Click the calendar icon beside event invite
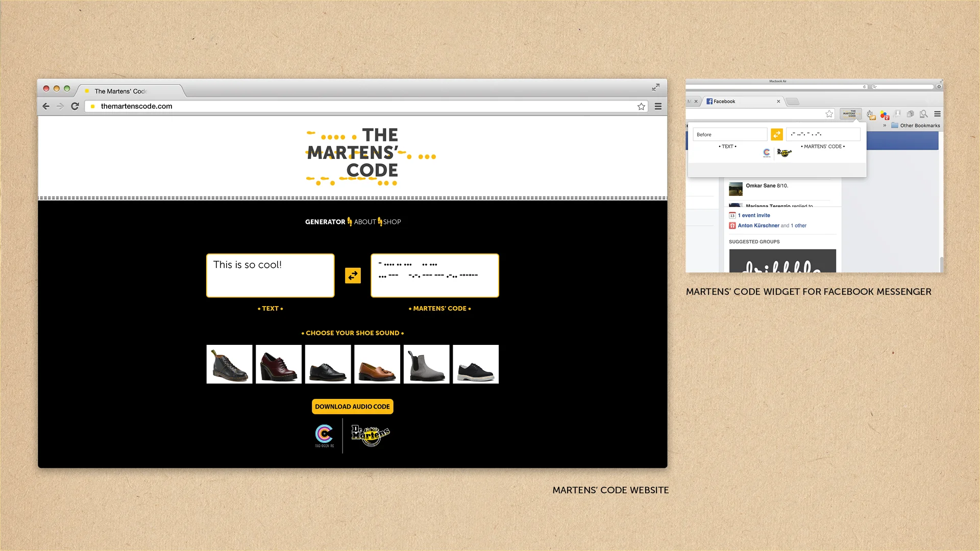This screenshot has width=980, height=551. click(x=732, y=215)
